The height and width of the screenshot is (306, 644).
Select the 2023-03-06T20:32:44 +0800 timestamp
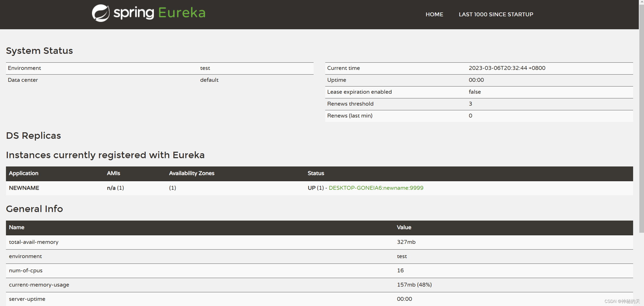pos(507,68)
